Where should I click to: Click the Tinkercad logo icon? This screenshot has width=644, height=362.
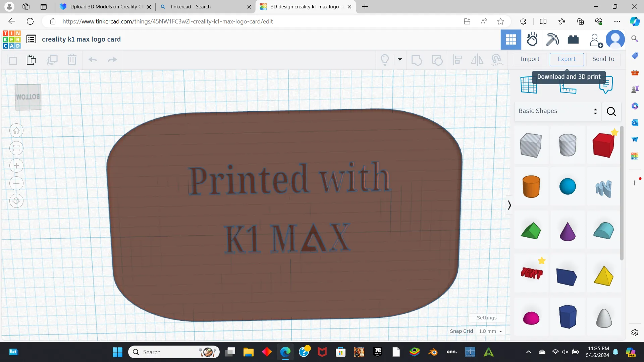12,40
